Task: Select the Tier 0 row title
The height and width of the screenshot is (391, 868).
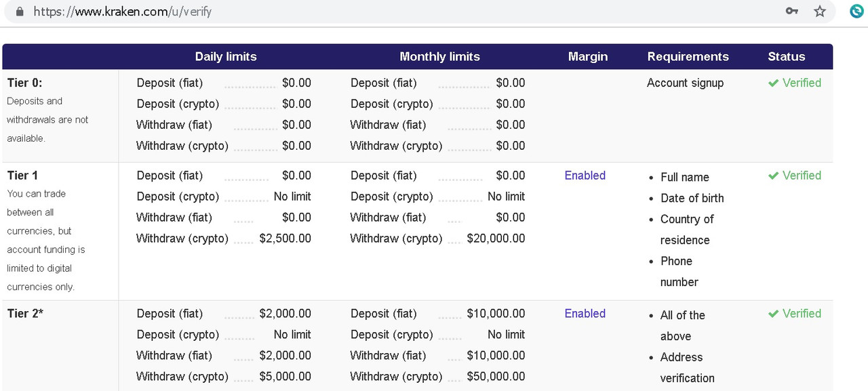Action: [x=24, y=83]
